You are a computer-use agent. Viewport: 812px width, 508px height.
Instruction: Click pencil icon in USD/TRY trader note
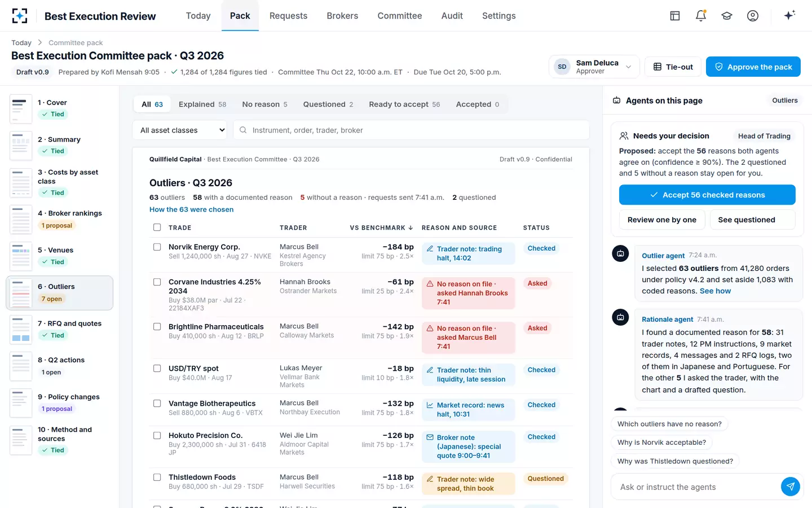tap(430, 370)
